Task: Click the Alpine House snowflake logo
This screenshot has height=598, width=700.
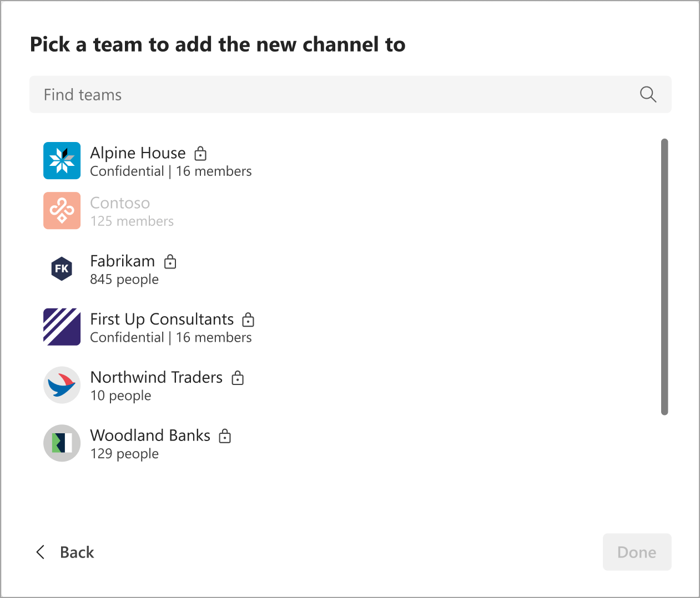Action: [x=62, y=161]
